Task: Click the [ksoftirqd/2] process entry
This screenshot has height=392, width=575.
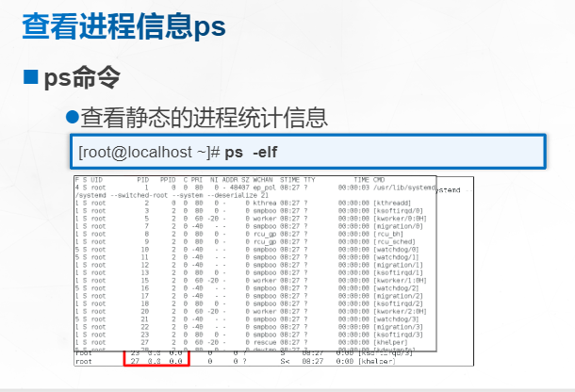Action: point(398,303)
